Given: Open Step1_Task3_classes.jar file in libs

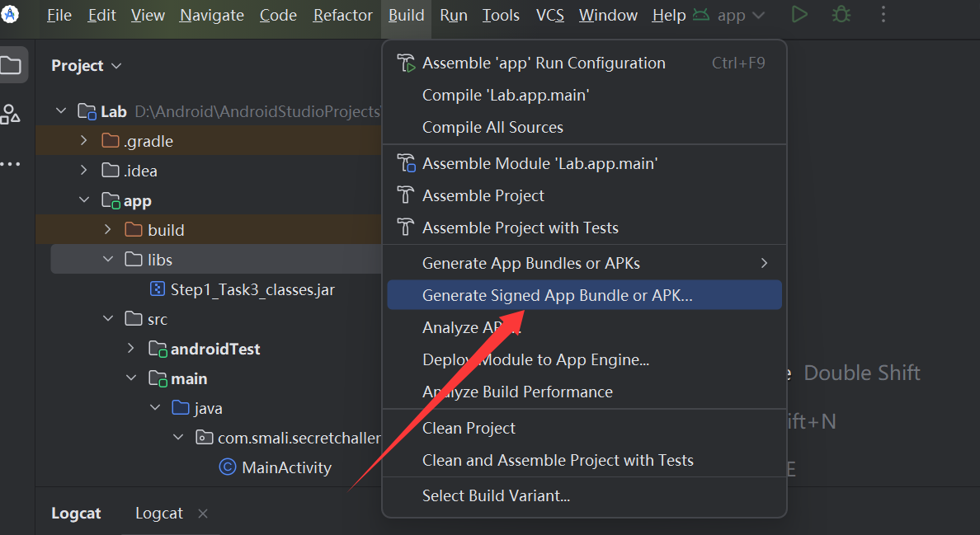Looking at the screenshot, I should pos(252,289).
